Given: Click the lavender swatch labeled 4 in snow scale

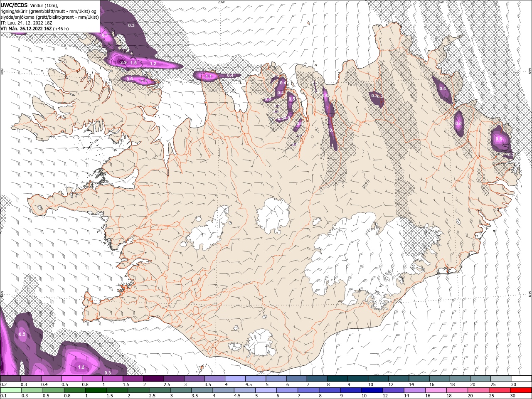Looking at the screenshot, I should click(x=235, y=379).
